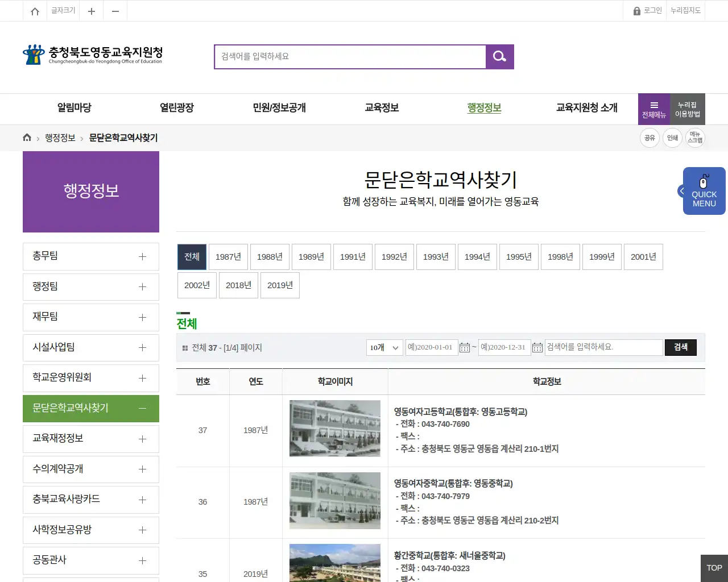This screenshot has height=582, width=728.
Task: Collapse the 문닫은학교역사찾기 sidebar menu
Action: click(91, 408)
